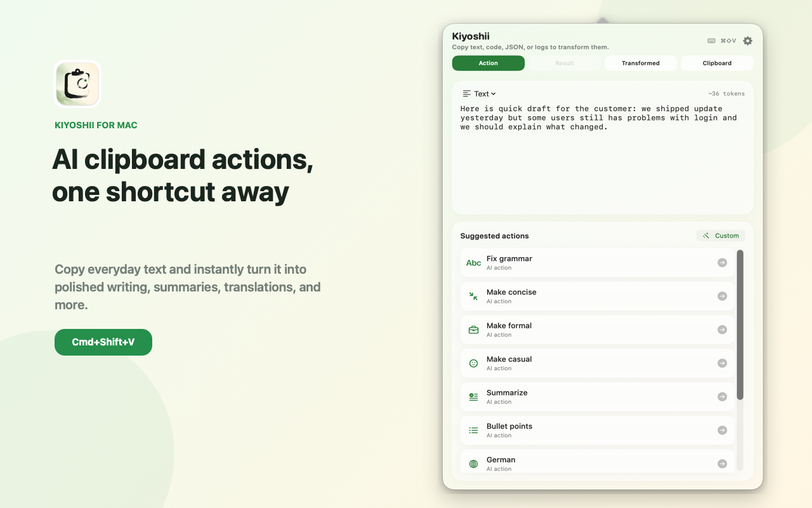Select the Make concise action label
The width and height of the screenshot is (812, 508).
(x=511, y=292)
